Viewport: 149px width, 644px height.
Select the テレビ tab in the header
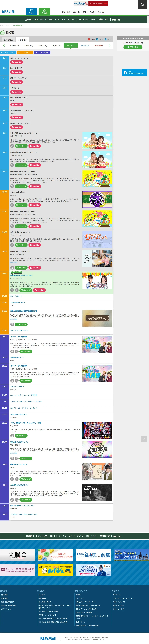pos(32,11)
